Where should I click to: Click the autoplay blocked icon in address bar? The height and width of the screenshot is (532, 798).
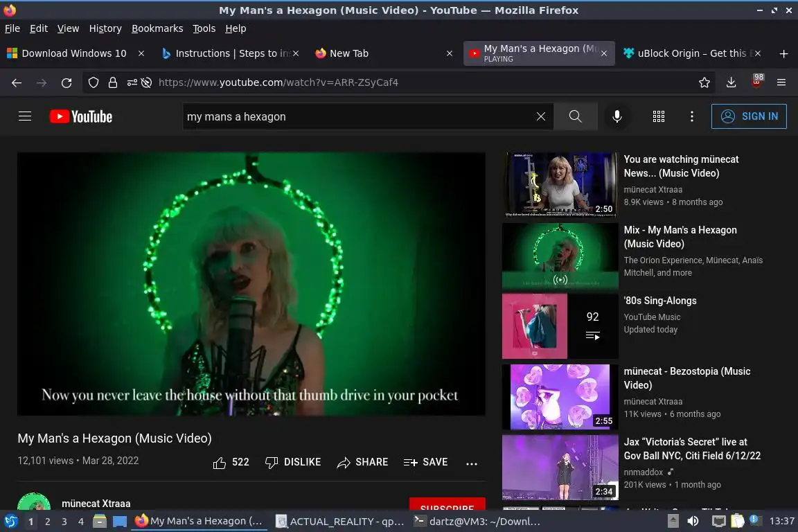pyautogui.click(x=147, y=82)
